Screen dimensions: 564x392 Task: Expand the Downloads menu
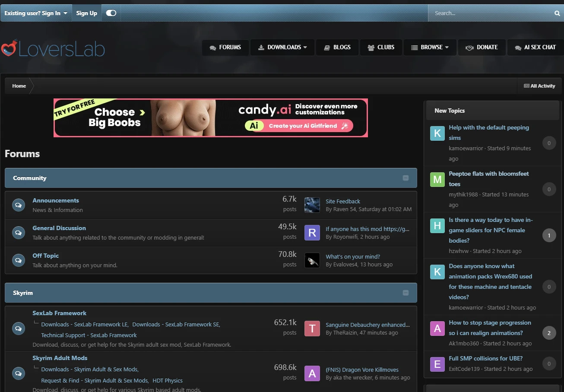(283, 47)
